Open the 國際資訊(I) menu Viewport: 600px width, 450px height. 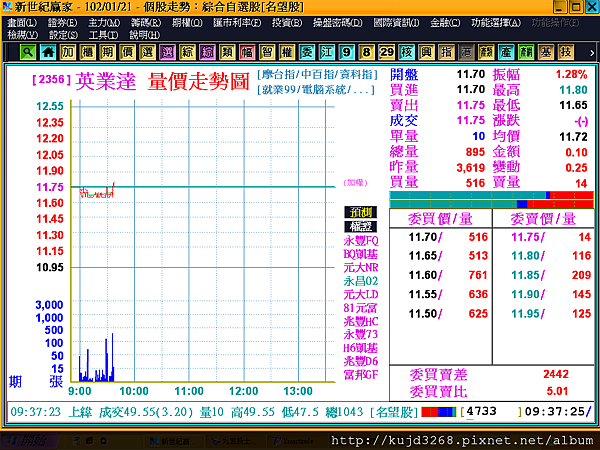tap(396, 23)
